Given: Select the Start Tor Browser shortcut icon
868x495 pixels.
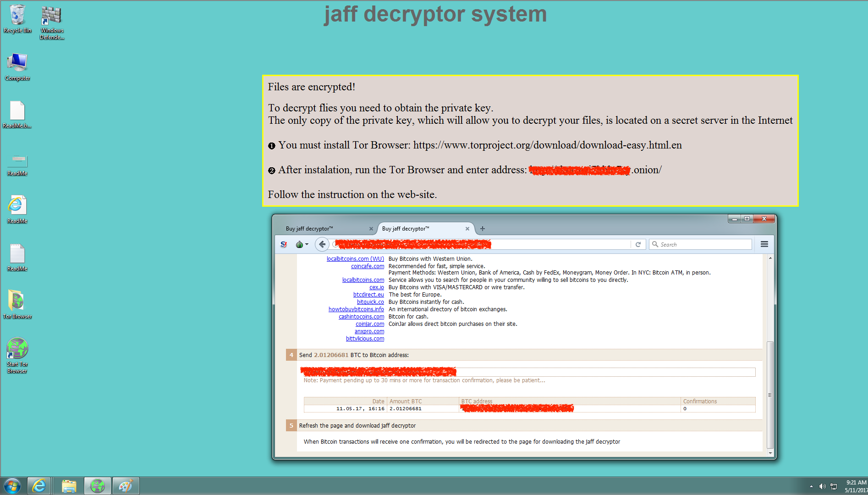Looking at the screenshot, I should [17, 355].
